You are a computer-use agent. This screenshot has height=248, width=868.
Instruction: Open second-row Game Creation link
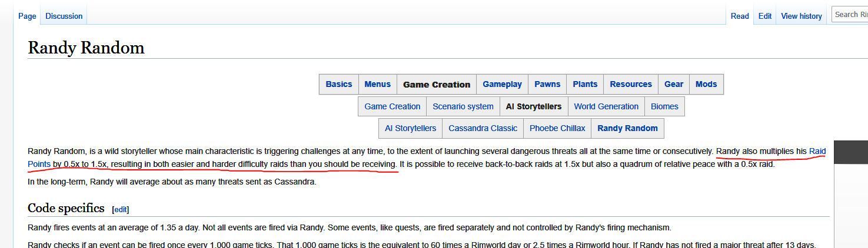393,106
